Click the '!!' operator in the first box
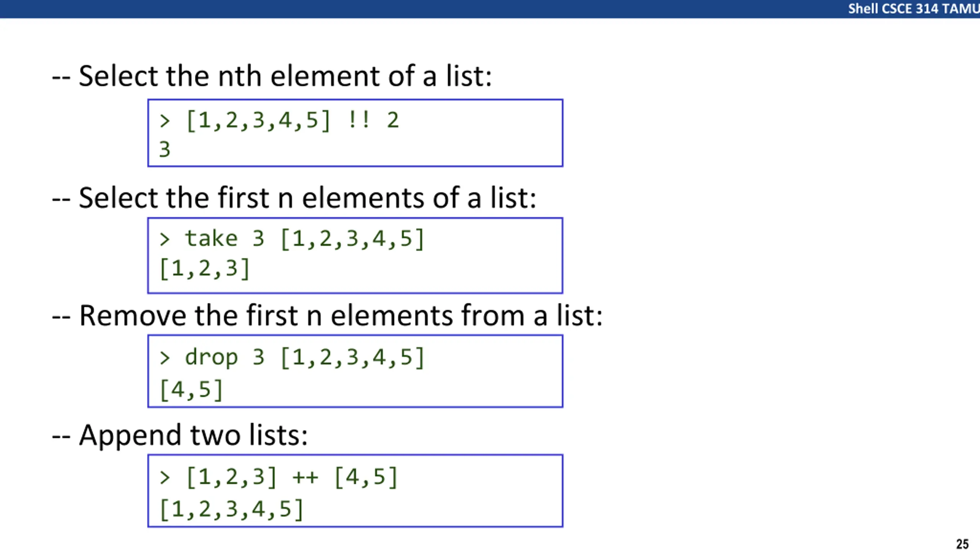Screen dimensions: 980x551 coord(359,119)
